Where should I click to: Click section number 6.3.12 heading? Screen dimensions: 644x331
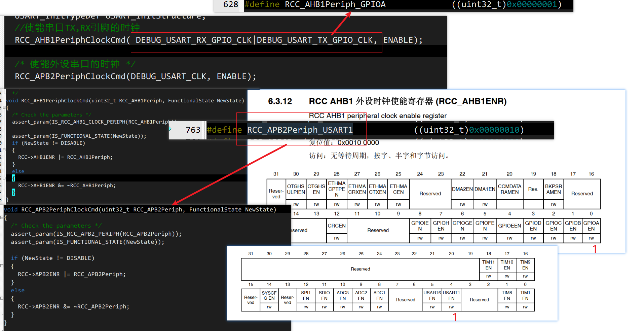[280, 101]
